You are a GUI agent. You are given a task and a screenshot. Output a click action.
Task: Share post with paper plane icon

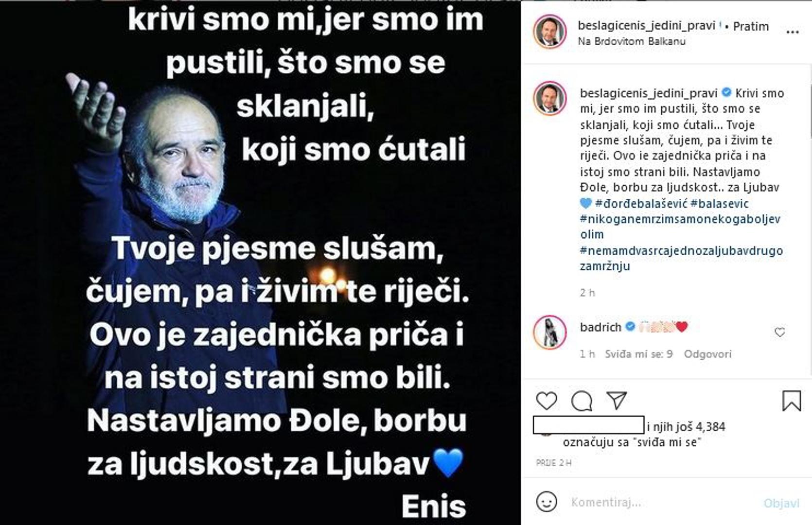(x=617, y=400)
